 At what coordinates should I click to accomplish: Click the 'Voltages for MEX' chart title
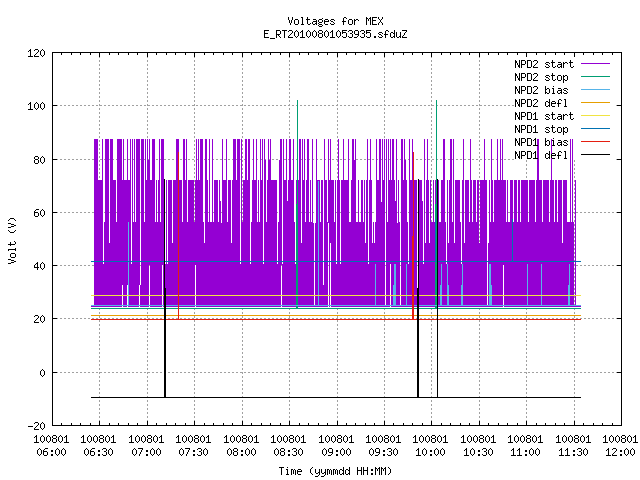click(335, 21)
